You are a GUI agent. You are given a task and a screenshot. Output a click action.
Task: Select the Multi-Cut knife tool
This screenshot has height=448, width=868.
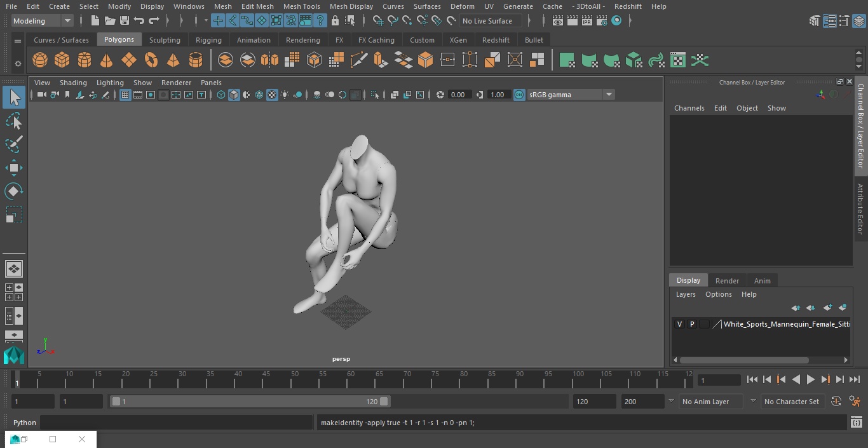[358, 60]
